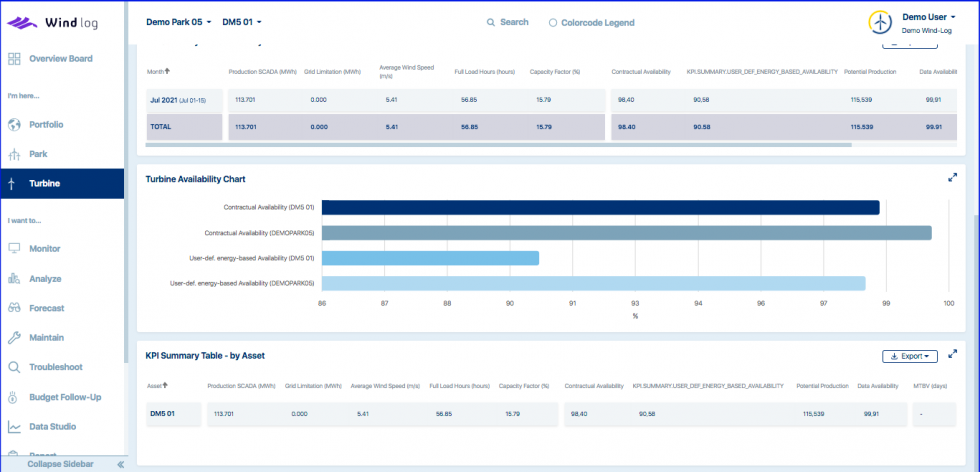Expand Turbine Availability Chart to fullscreen
980x472 pixels.
[x=952, y=178]
